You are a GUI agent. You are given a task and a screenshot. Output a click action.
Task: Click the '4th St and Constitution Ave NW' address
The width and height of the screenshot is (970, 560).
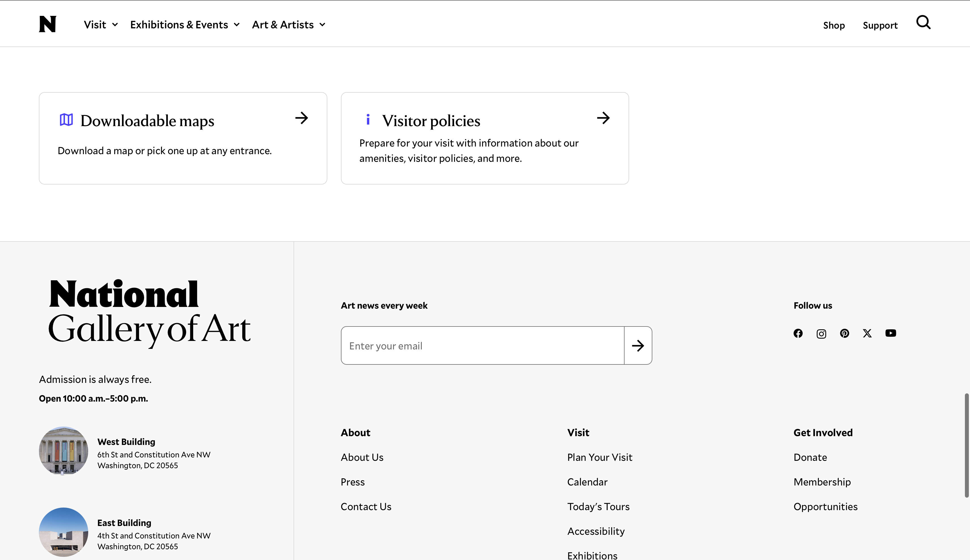click(154, 536)
